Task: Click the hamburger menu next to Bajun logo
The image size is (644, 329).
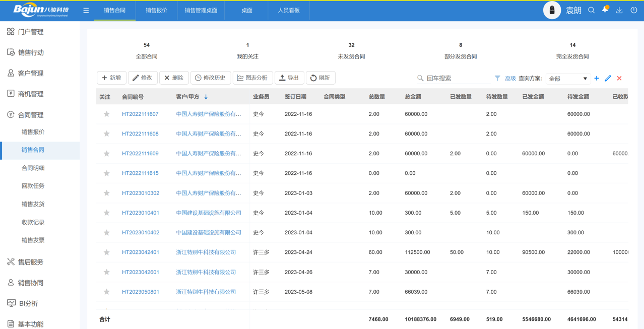Action: [86, 9]
